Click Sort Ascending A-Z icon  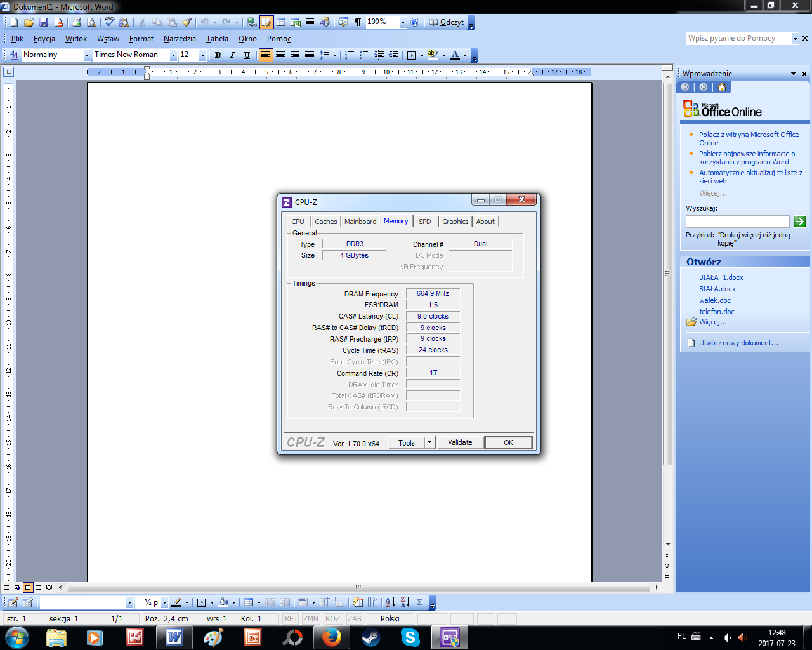[390, 602]
